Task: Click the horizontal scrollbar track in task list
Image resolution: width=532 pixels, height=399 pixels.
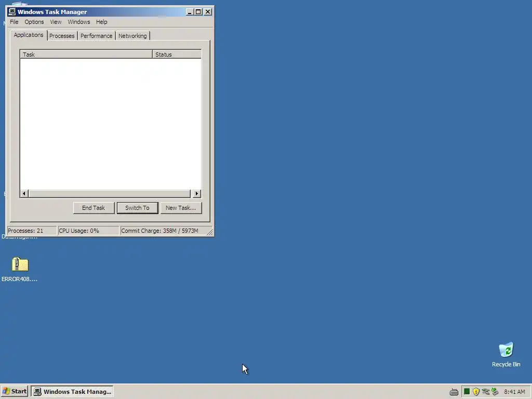Action: tap(110, 193)
